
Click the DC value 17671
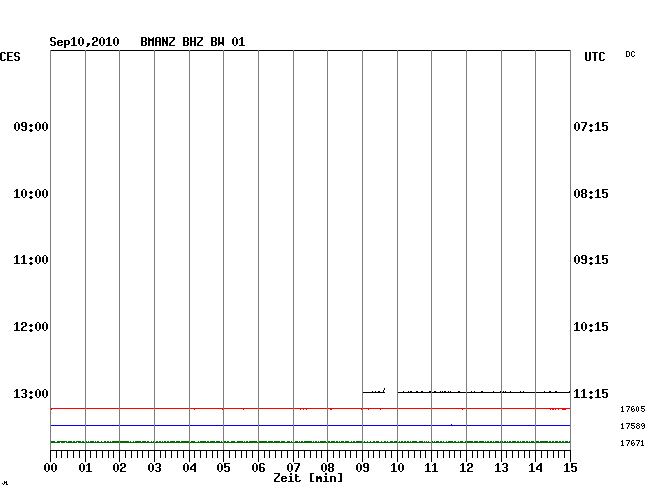coord(633,443)
